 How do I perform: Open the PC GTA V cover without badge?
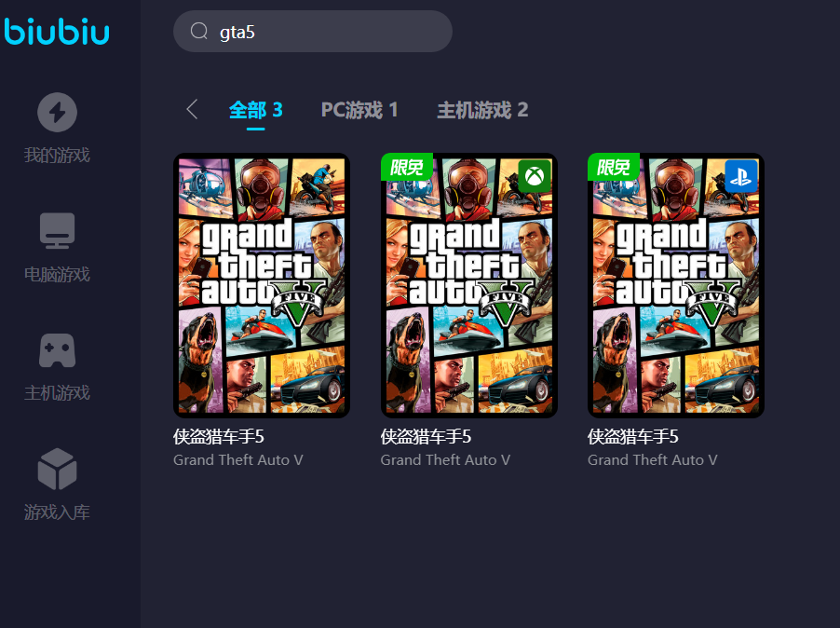(262, 286)
